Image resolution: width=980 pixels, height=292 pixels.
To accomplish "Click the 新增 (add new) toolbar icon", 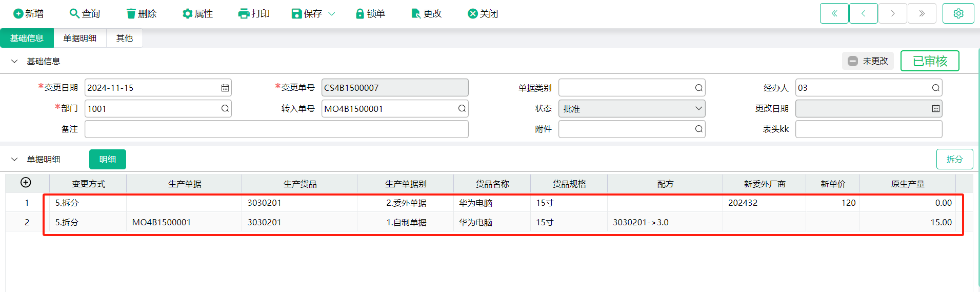I will (18, 14).
